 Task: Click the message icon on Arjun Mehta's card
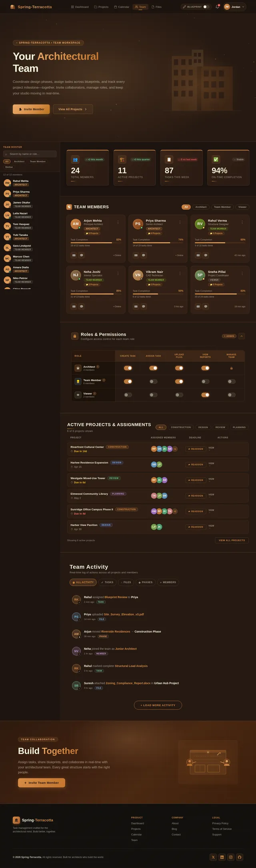point(82,255)
